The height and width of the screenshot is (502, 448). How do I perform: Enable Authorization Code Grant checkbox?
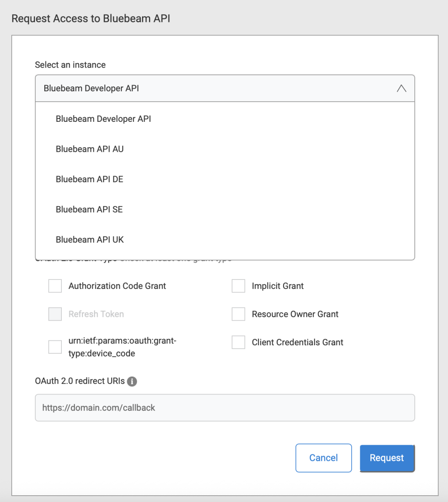(55, 286)
